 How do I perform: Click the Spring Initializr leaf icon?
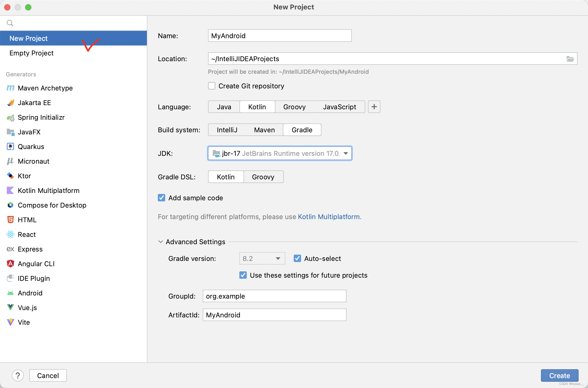10,117
